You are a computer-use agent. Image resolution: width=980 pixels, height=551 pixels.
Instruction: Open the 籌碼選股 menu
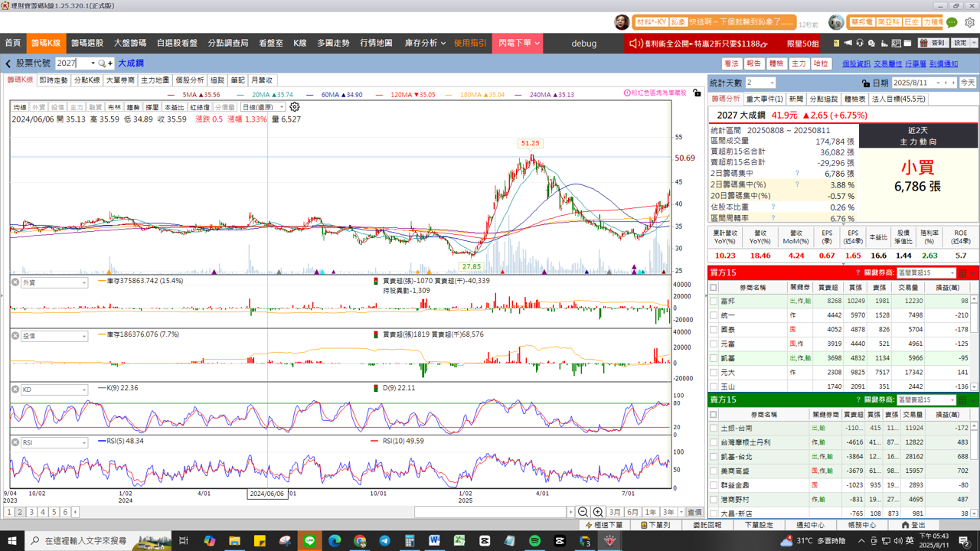click(87, 44)
